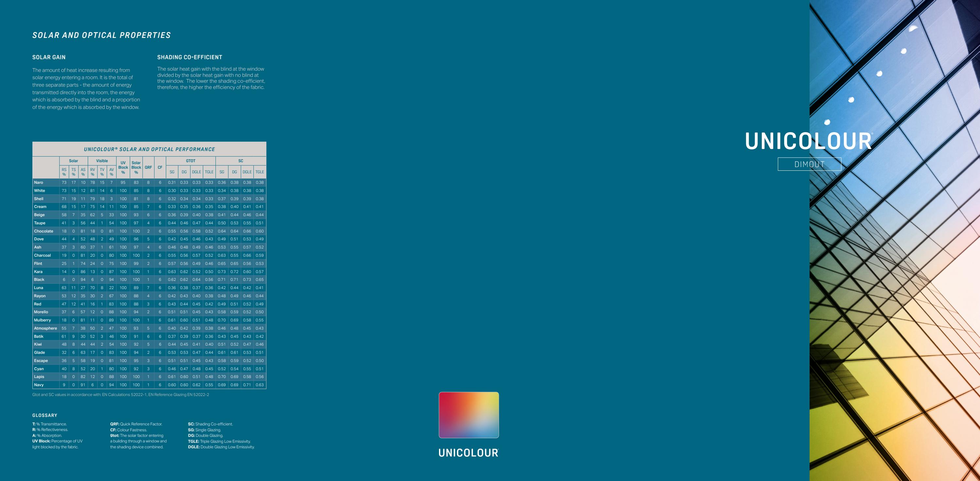Viewport: 980px width, 481px height.
Task: Select the Visible column group header
Action: [x=102, y=161]
